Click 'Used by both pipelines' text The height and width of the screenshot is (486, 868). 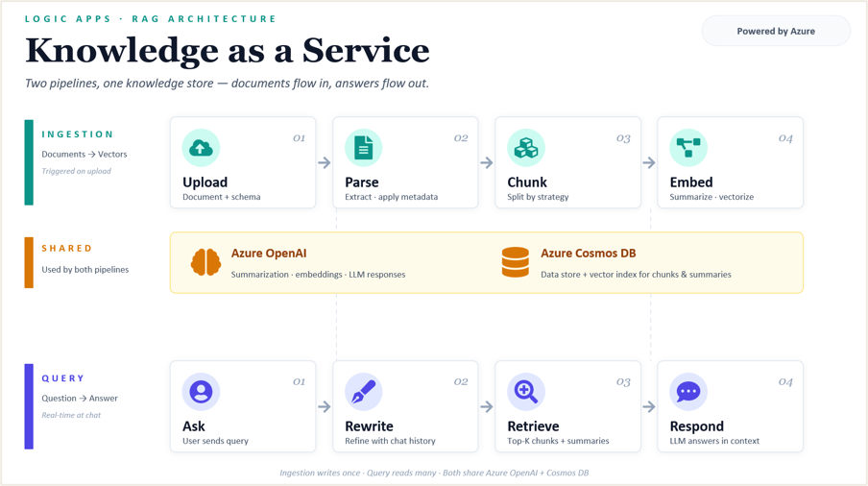click(x=85, y=270)
